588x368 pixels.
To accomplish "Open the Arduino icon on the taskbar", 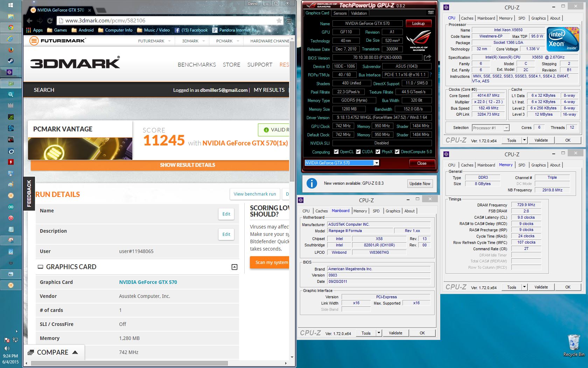I will pos(10,207).
